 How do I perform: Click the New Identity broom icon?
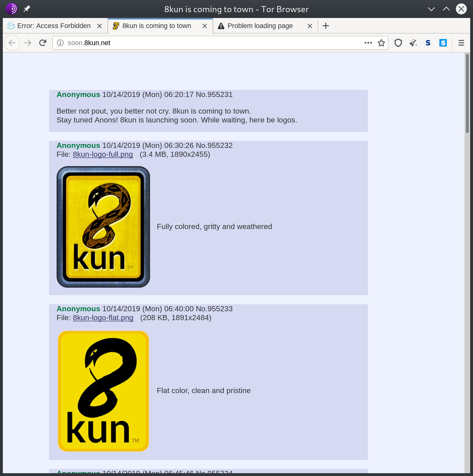(413, 43)
